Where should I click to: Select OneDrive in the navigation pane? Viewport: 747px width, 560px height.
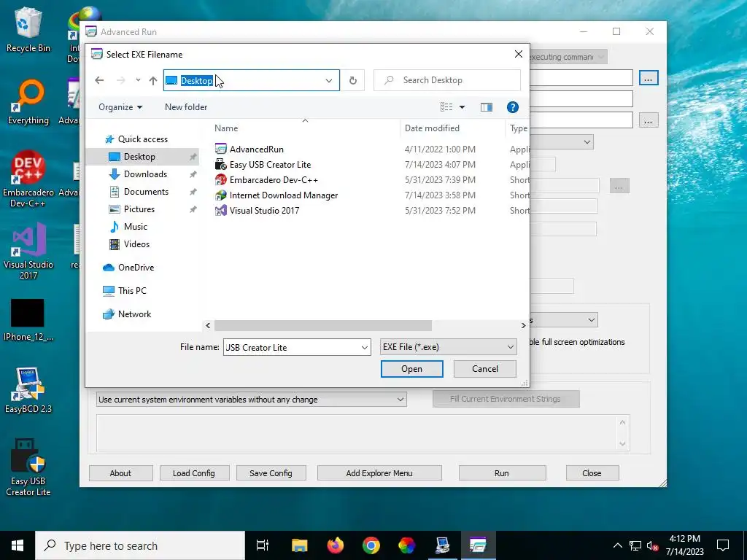(128, 268)
